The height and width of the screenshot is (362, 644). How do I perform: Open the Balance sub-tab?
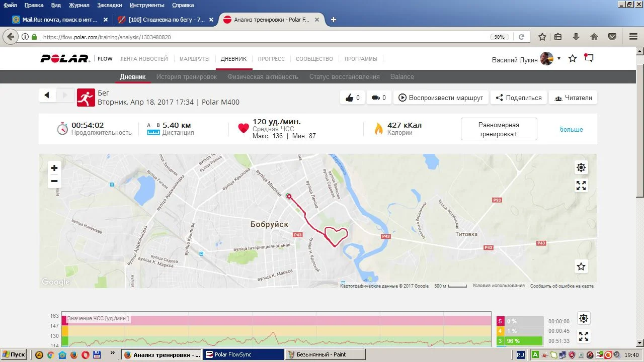[x=402, y=77]
